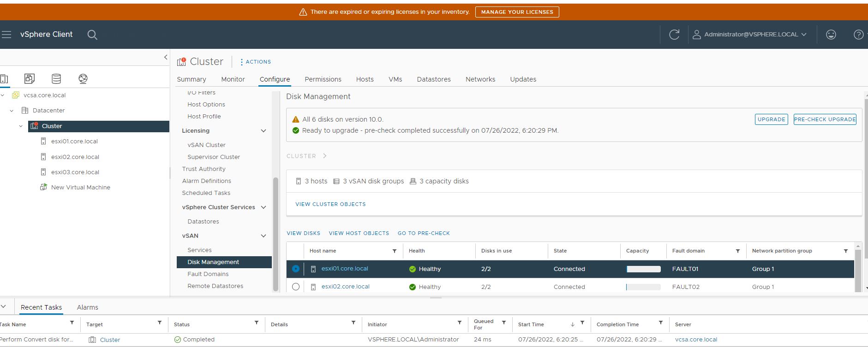Viewport: 868px width, 347px height.
Task: Switch to Storage inventory view
Action: 56,79
